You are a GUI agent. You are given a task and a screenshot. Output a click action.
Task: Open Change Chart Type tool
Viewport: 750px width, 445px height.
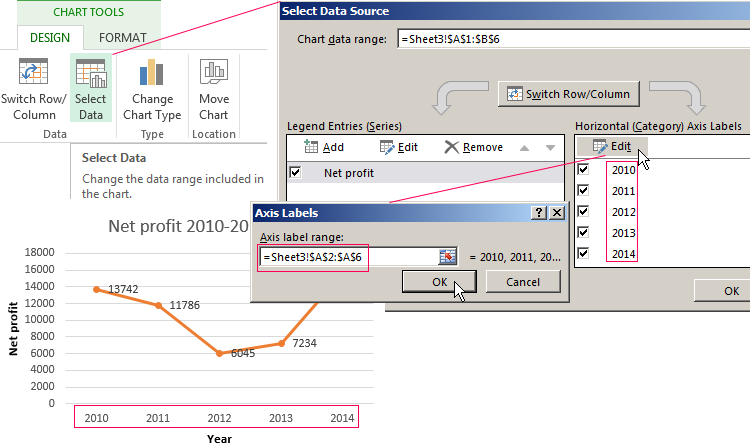coord(152,74)
